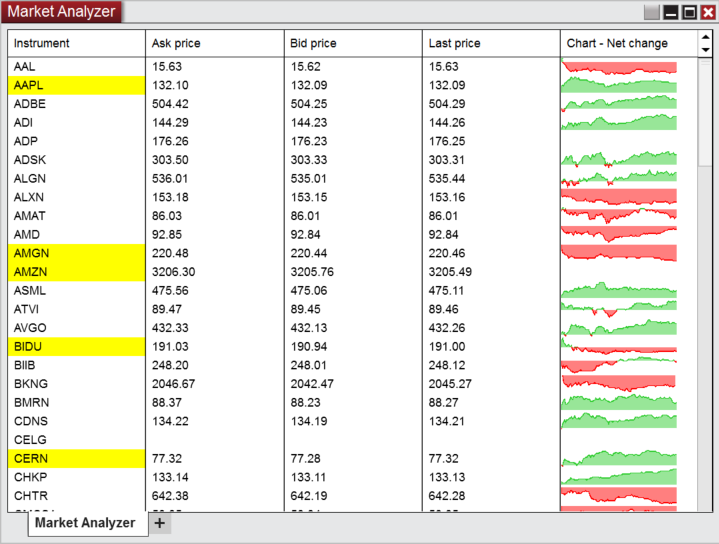
Task: Select the ADI instrument cell
Action: [x=76, y=123]
